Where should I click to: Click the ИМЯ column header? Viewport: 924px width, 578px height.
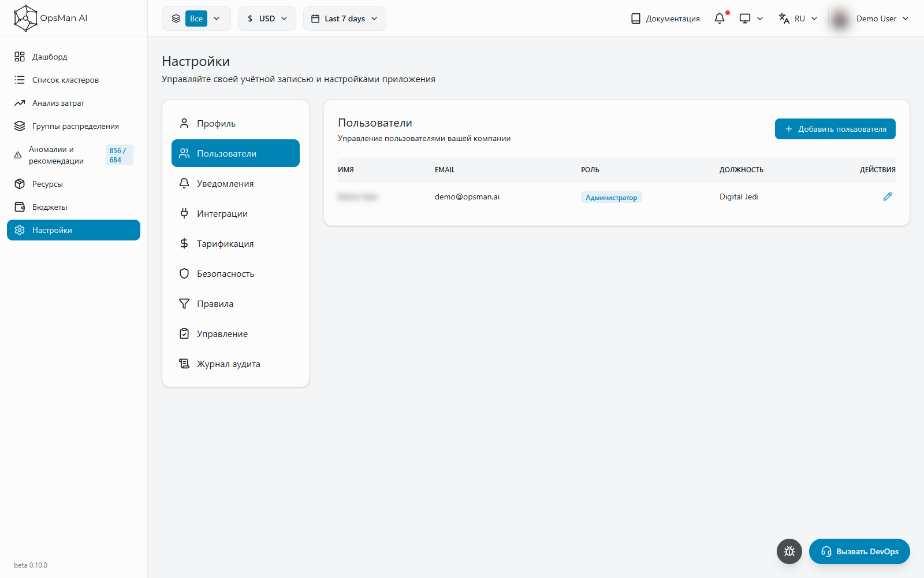[x=346, y=170]
